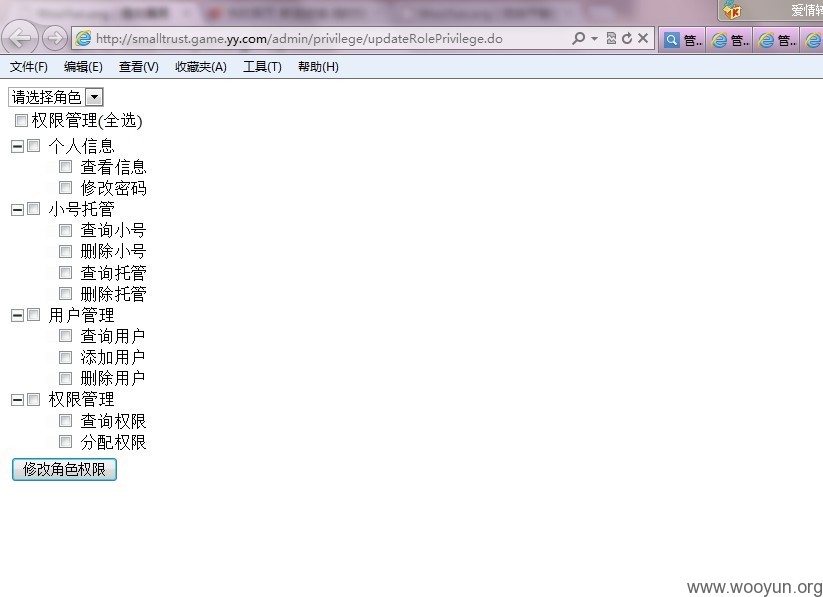Click the 修改角色权限 submit button
823x597 pixels.
pos(64,469)
